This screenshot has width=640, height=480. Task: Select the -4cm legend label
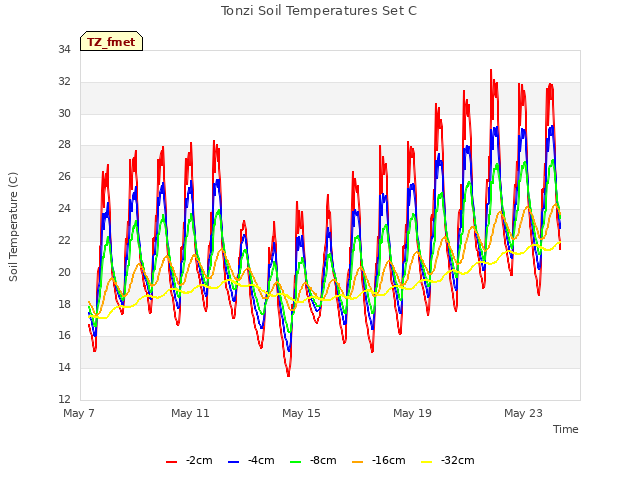click(x=261, y=461)
